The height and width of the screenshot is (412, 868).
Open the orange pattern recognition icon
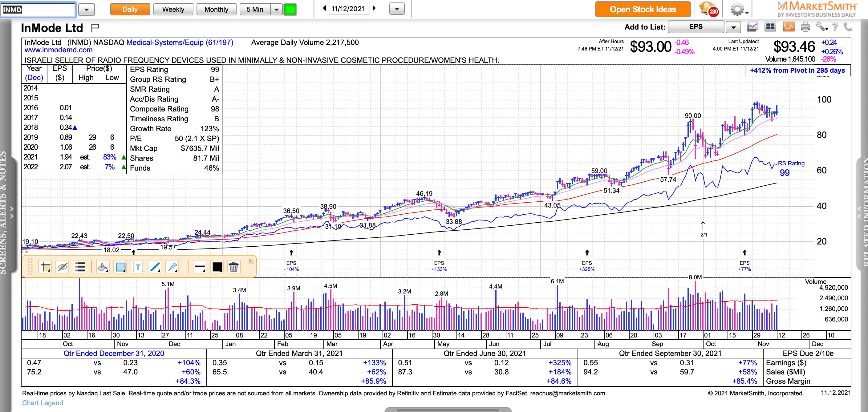[x=789, y=26]
